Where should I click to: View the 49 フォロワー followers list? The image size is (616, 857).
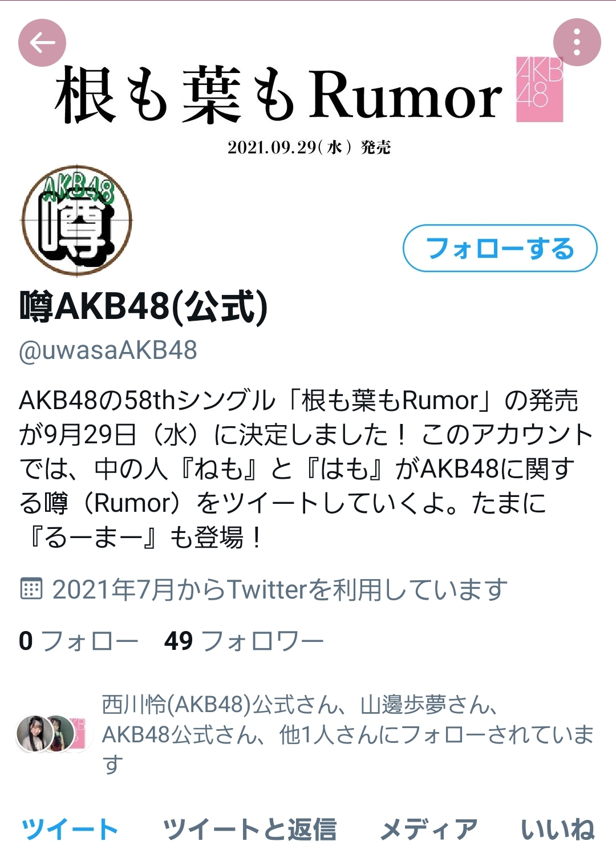(x=244, y=641)
